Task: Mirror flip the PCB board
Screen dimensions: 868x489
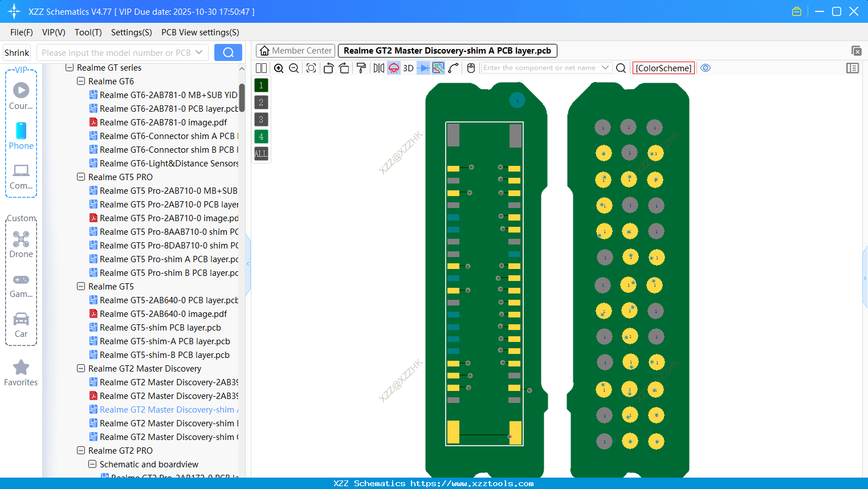Action: pos(379,68)
